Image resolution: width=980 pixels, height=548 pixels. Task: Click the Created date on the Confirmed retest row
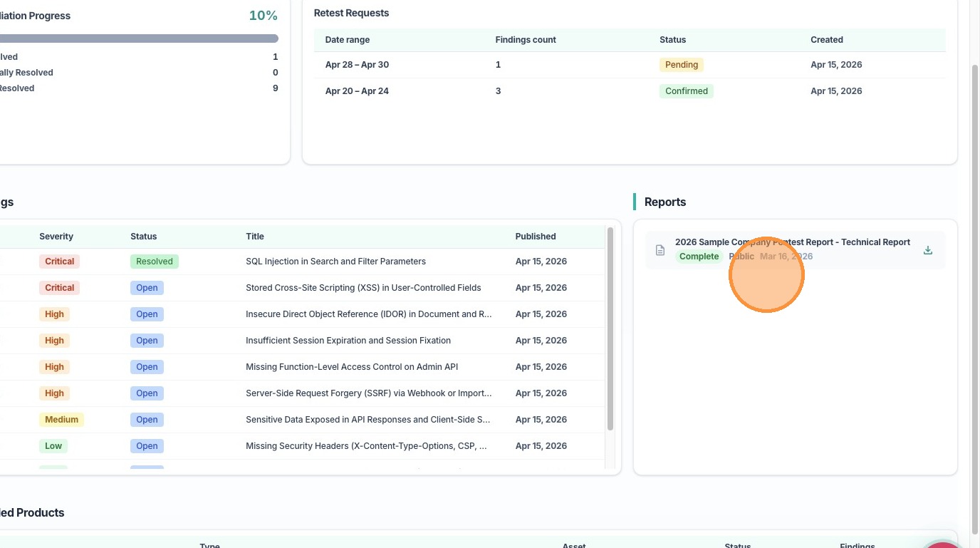click(836, 91)
